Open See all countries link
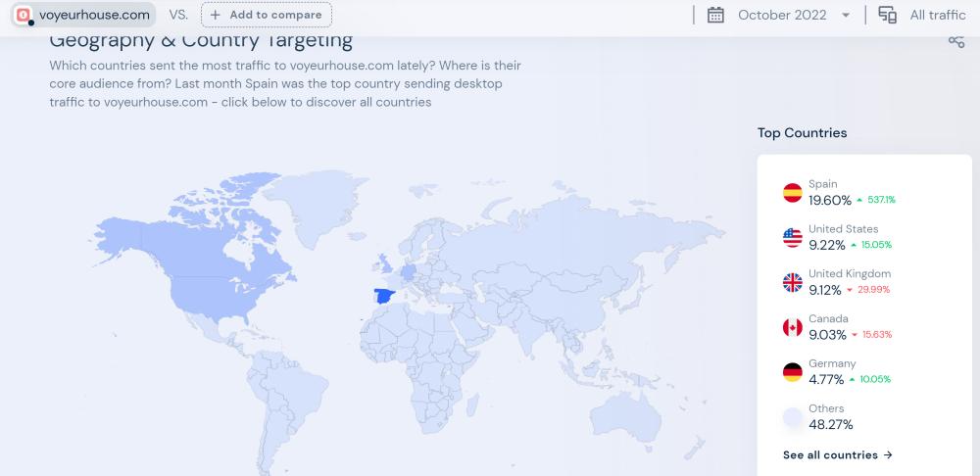The image size is (980, 476). tap(838, 454)
